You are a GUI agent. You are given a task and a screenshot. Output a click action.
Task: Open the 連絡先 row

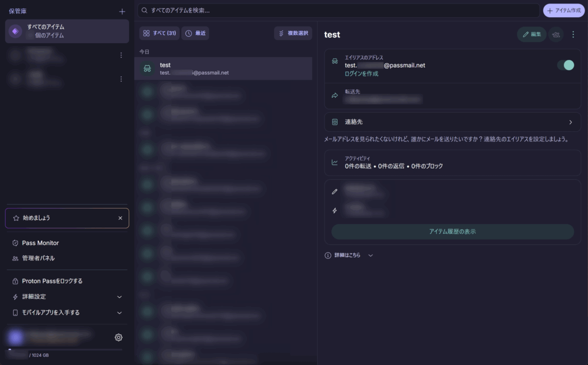tap(452, 122)
